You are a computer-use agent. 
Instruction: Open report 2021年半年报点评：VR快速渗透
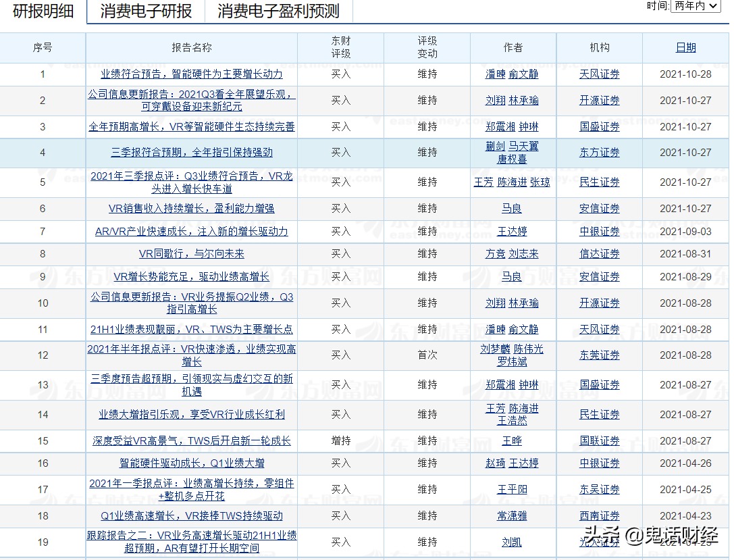tap(192, 355)
